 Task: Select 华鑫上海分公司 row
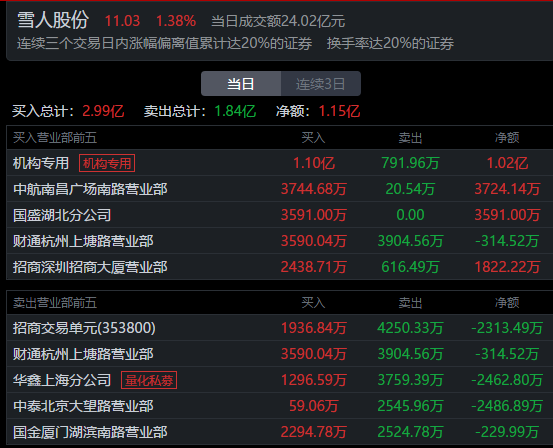click(x=280, y=380)
